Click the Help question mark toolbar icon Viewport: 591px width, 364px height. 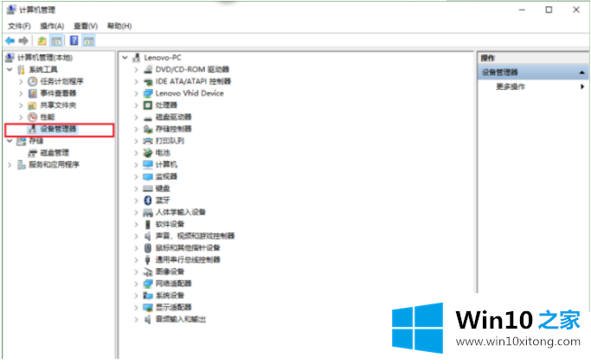pyautogui.click(x=74, y=41)
